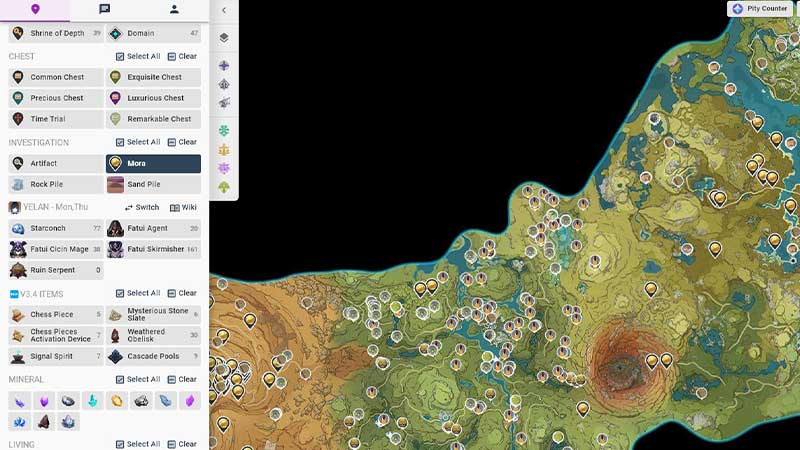This screenshot has height=450, width=800.
Task: Select the dark brown rock mineral
Action: (x=44, y=422)
